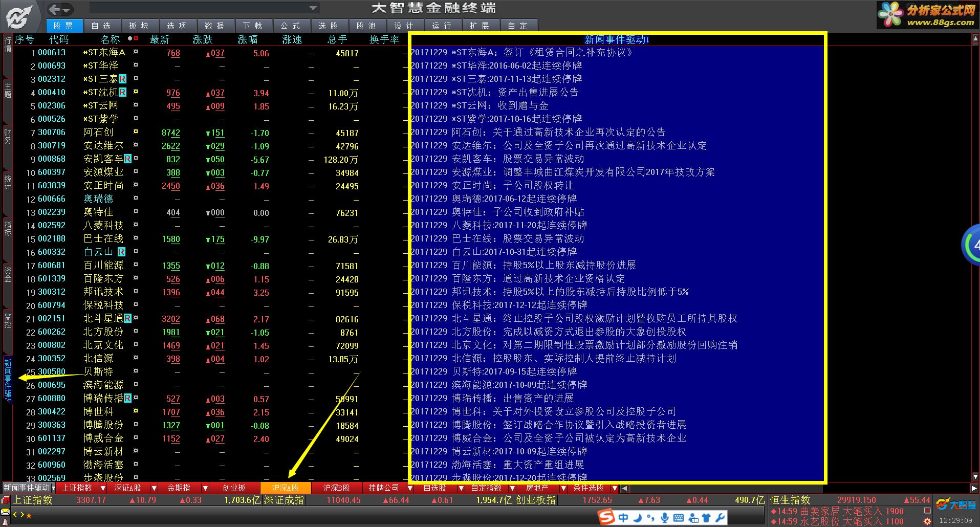Switch to the 沪深A股 bottom tab
980x527 pixels.
[x=286, y=488]
